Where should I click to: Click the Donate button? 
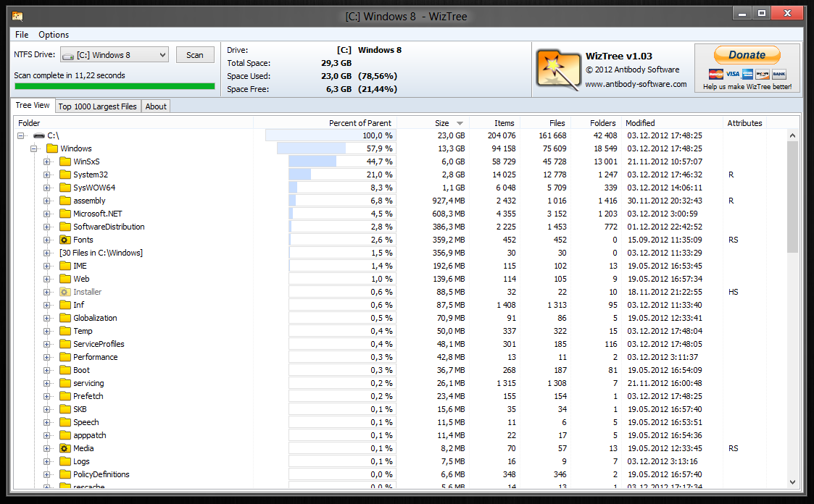(747, 55)
